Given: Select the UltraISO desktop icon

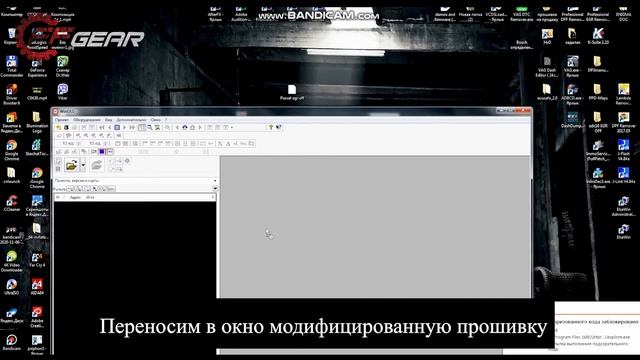Looking at the screenshot, I should 11,287.
